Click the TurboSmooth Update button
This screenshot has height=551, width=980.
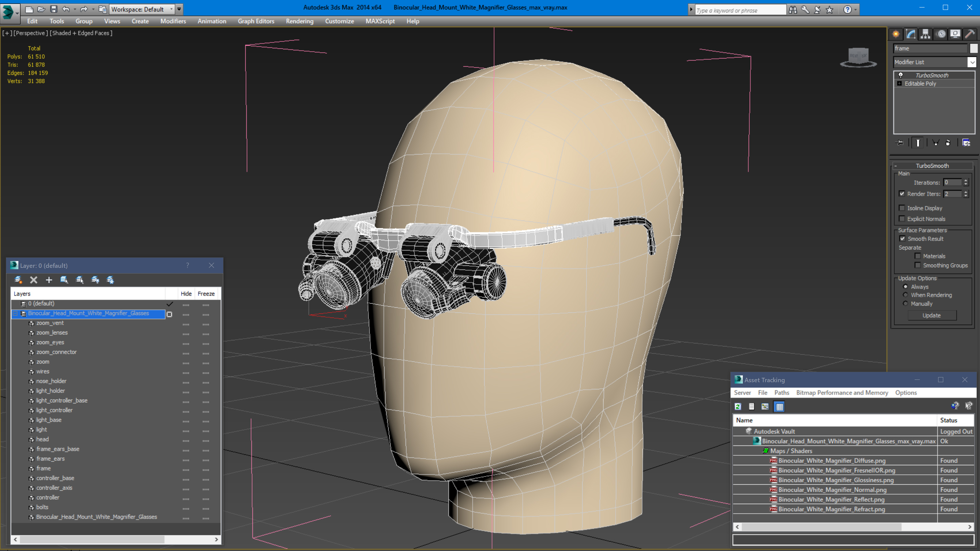(x=932, y=315)
